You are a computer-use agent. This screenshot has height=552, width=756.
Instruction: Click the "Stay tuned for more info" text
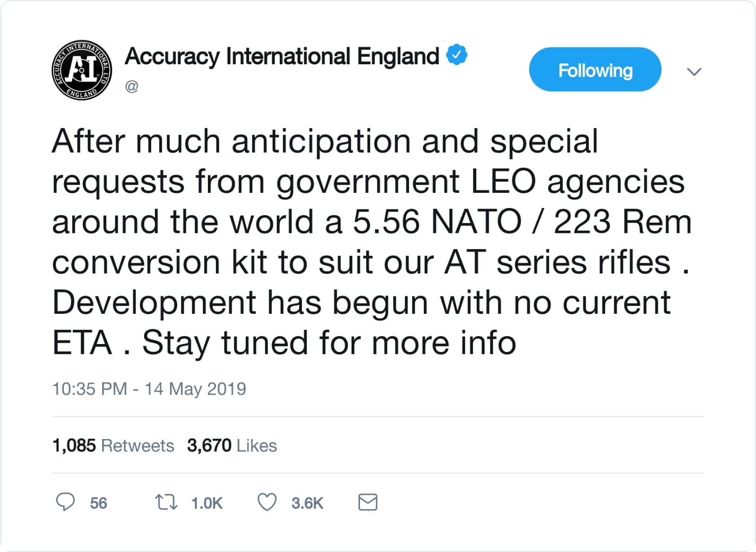tap(329, 343)
